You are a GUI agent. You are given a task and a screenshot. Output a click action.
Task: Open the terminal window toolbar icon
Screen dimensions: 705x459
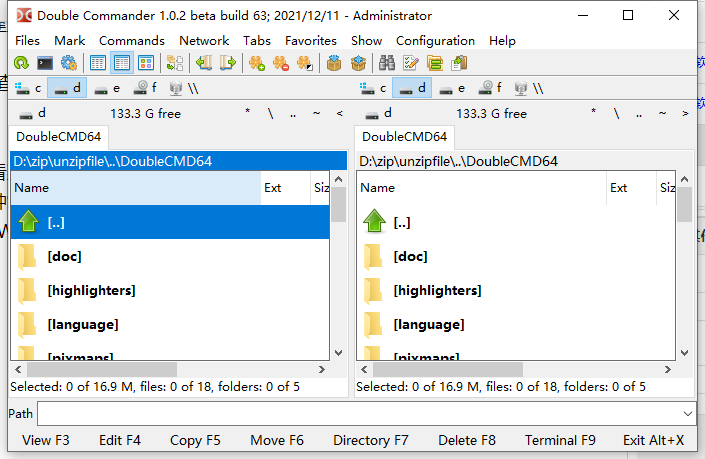[45, 63]
